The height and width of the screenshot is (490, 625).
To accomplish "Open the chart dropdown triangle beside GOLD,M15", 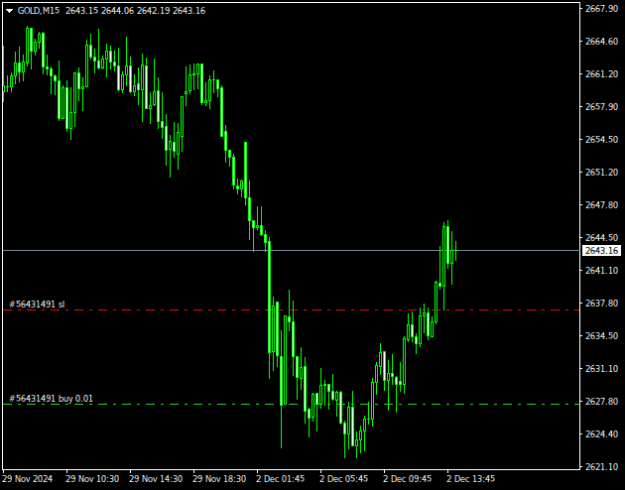I will 10,11.
